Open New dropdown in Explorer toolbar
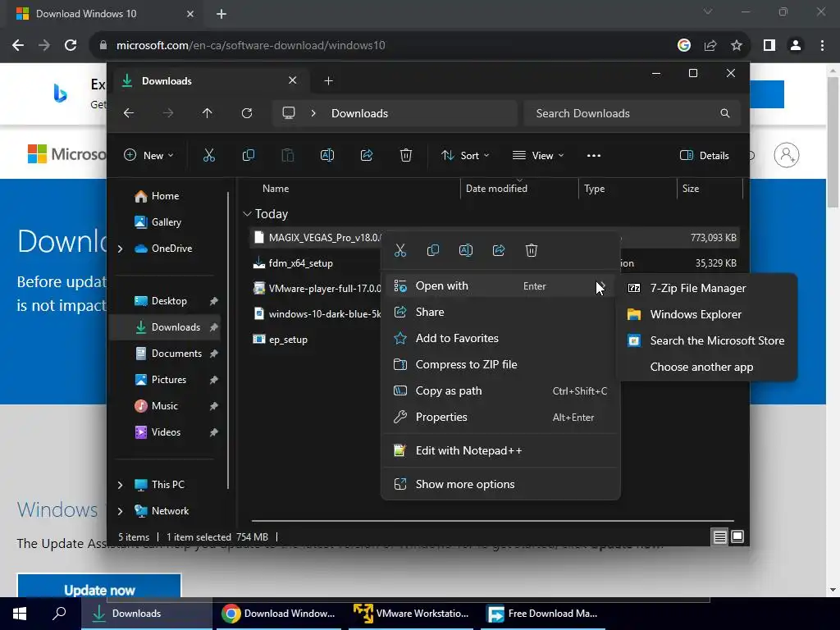The image size is (840, 630). [148, 155]
